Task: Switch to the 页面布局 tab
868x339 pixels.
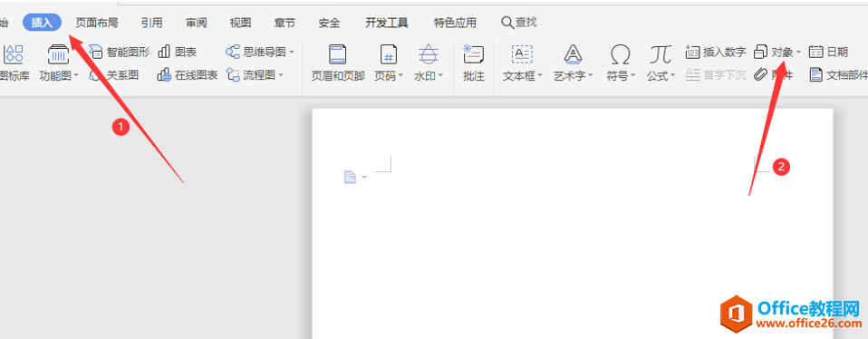Action: (x=97, y=23)
